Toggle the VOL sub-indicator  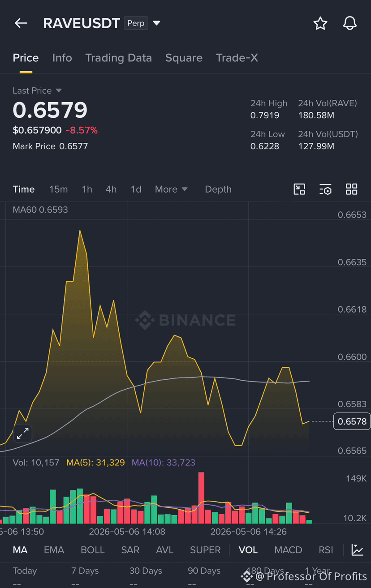(x=248, y=550)
